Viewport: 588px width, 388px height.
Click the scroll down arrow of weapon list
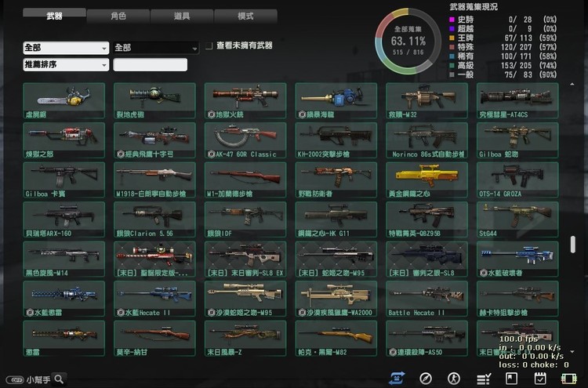572,352
